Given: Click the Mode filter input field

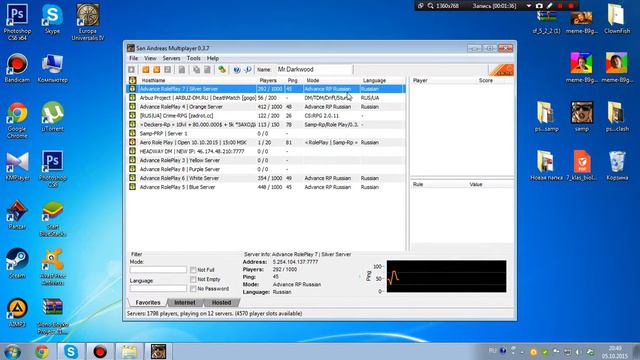Looking at the screenshot, I should tap(158, 270).
